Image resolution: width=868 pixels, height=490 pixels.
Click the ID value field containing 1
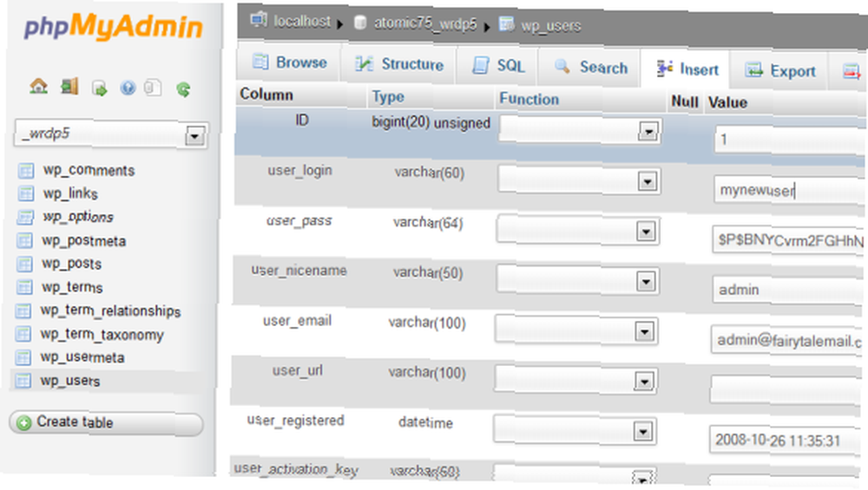(x=791, y=140)
